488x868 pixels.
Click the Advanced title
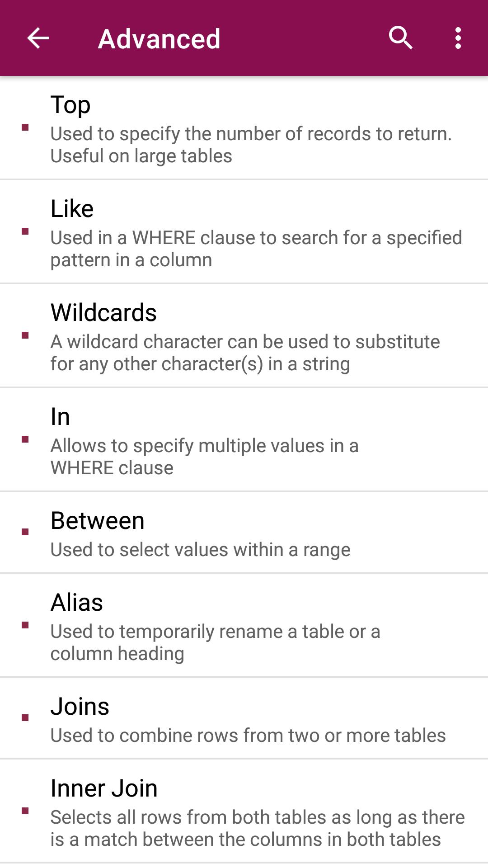(x=159, y=38)
